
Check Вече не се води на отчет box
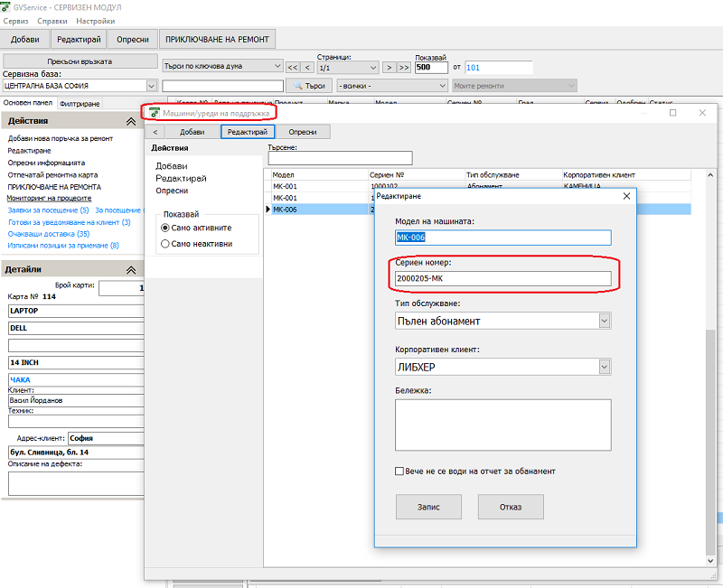click(399, 471)
